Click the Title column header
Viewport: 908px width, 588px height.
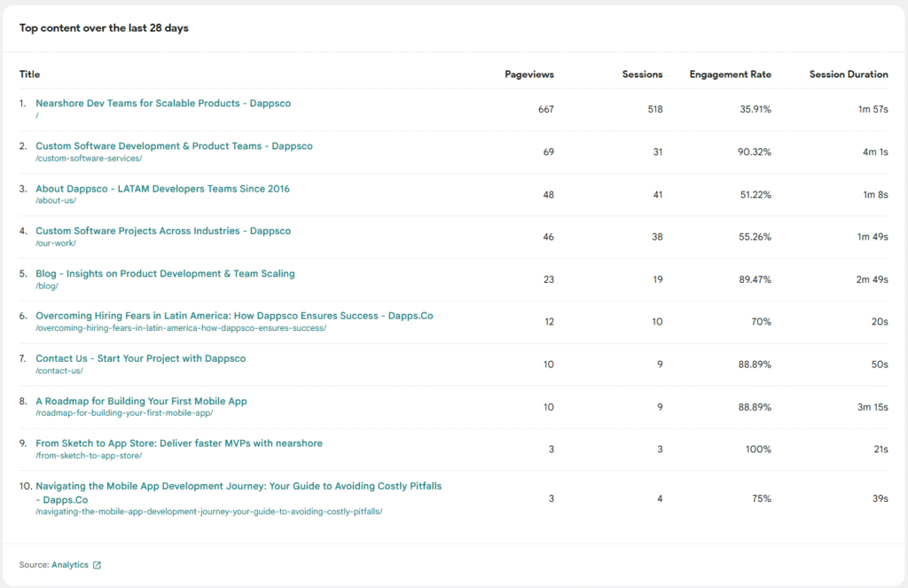coord(29,74)
